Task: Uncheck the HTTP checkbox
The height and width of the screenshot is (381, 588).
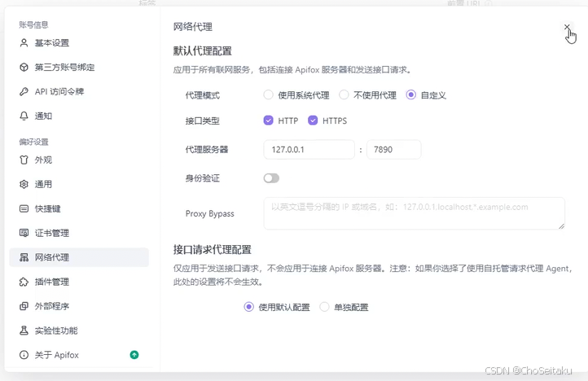Action: (268, 120)
